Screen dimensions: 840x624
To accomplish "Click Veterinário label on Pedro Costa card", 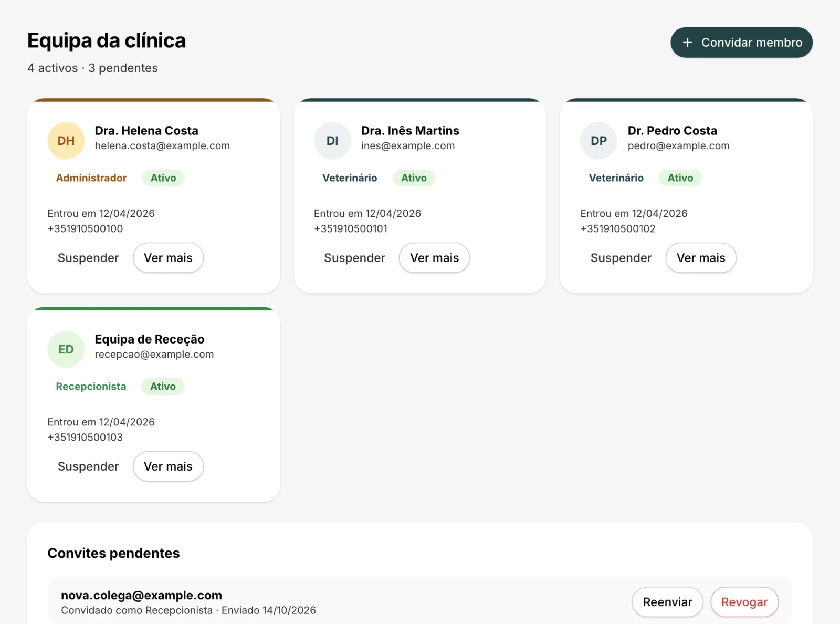I will (x=616, y=178).
